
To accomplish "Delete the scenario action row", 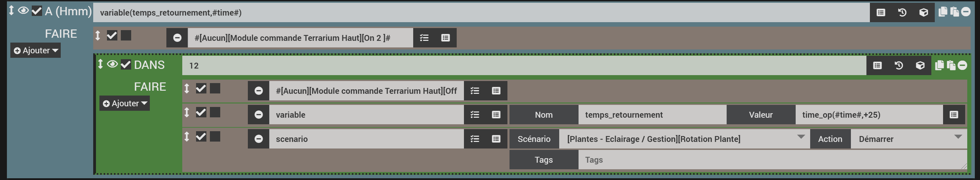I will click(259, 139).
